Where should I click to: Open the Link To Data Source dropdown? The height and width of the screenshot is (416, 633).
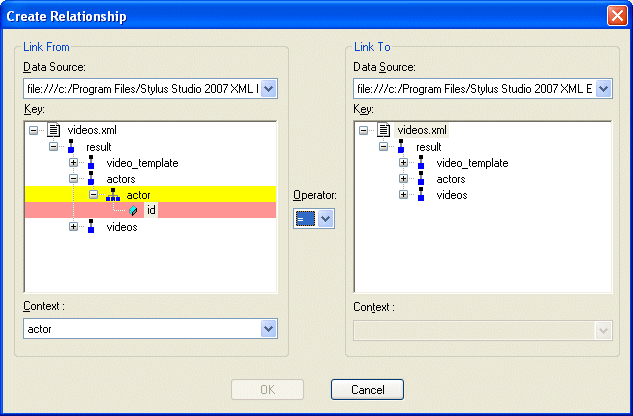pos(602,89)
